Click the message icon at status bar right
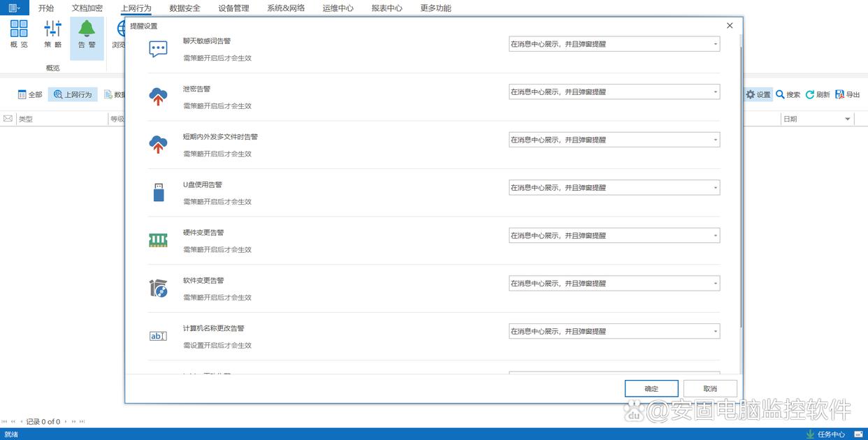 (x=858, y=434)
